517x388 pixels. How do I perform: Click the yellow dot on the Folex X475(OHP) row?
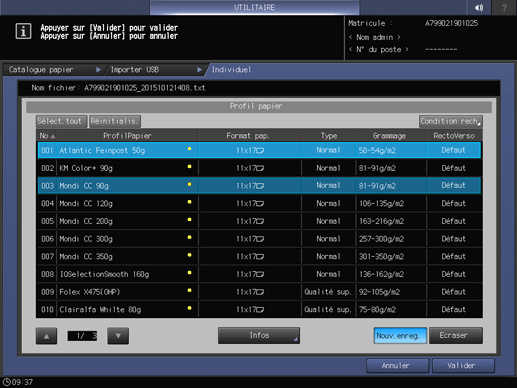189,290
